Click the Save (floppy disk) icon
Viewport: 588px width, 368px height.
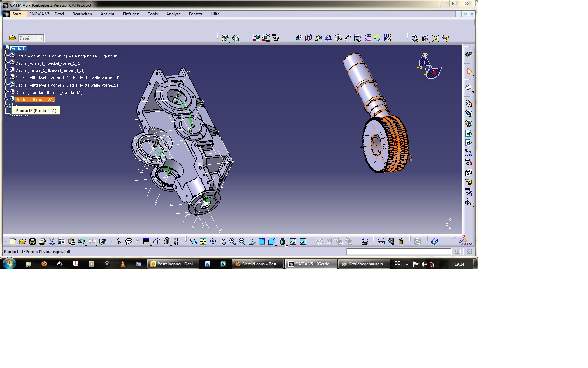33,241
